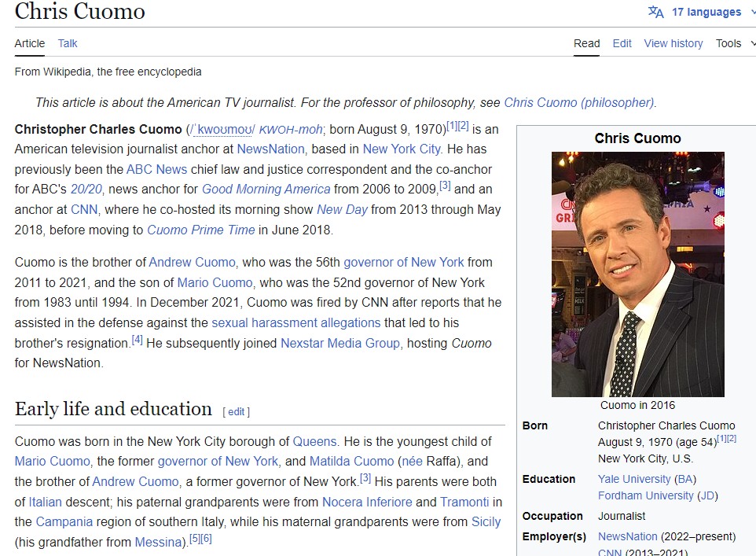Viewport: 756px width, 556px height.
Task: Click BA degree link in infobox
Action: click(x=684, y=479)
